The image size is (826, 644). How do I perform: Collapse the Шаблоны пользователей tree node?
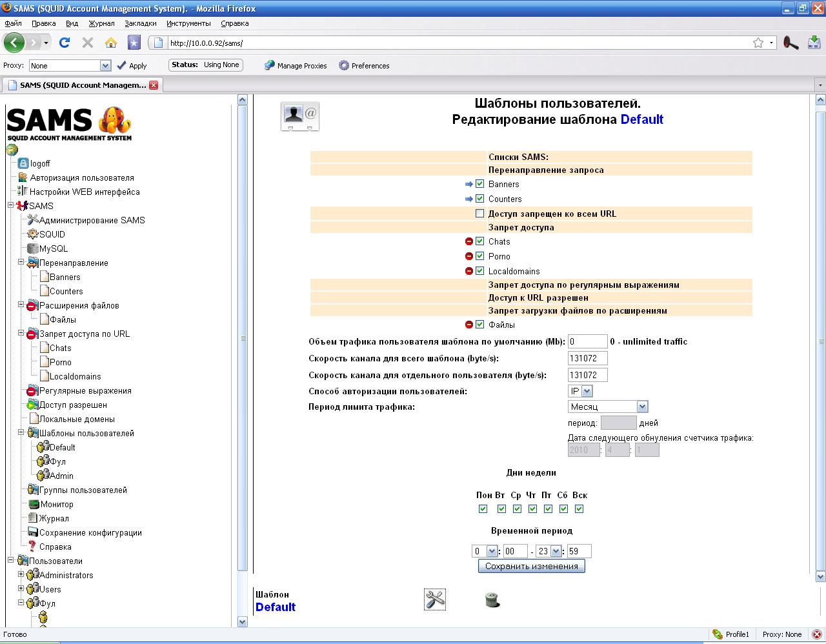(21, 432)
